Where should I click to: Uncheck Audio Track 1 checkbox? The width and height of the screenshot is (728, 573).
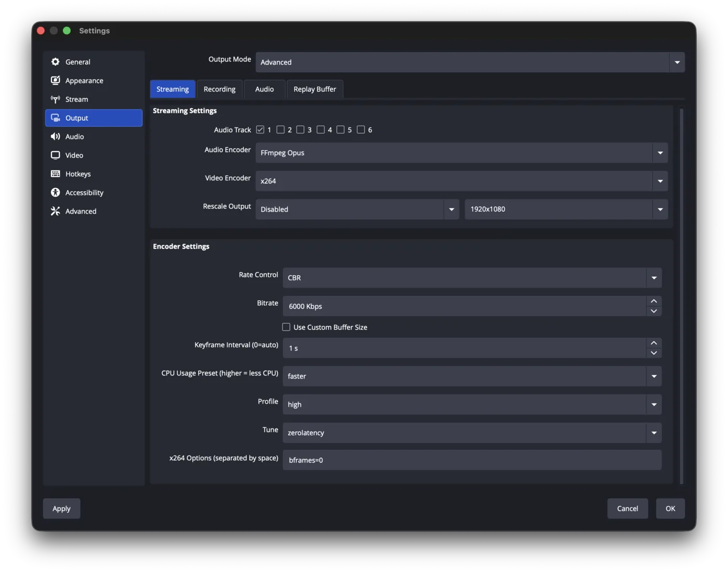point(260,130)
